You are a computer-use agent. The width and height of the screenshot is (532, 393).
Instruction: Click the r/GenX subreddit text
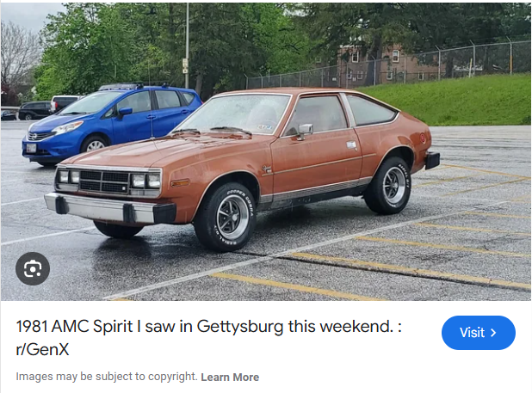[42, 349]
